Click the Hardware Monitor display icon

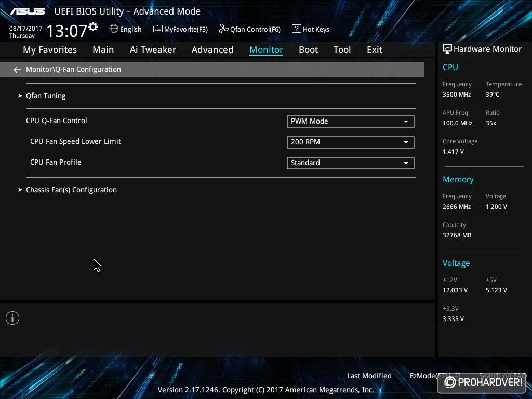[x=447, y=49]
